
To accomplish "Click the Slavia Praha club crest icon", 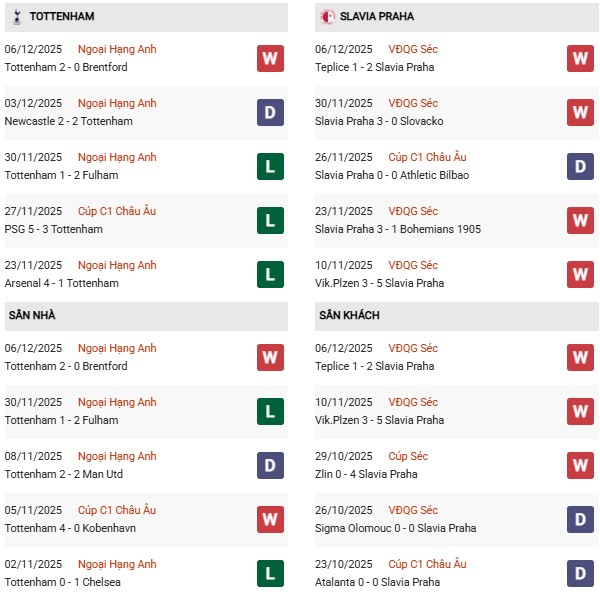I will (x=327, y=17).
